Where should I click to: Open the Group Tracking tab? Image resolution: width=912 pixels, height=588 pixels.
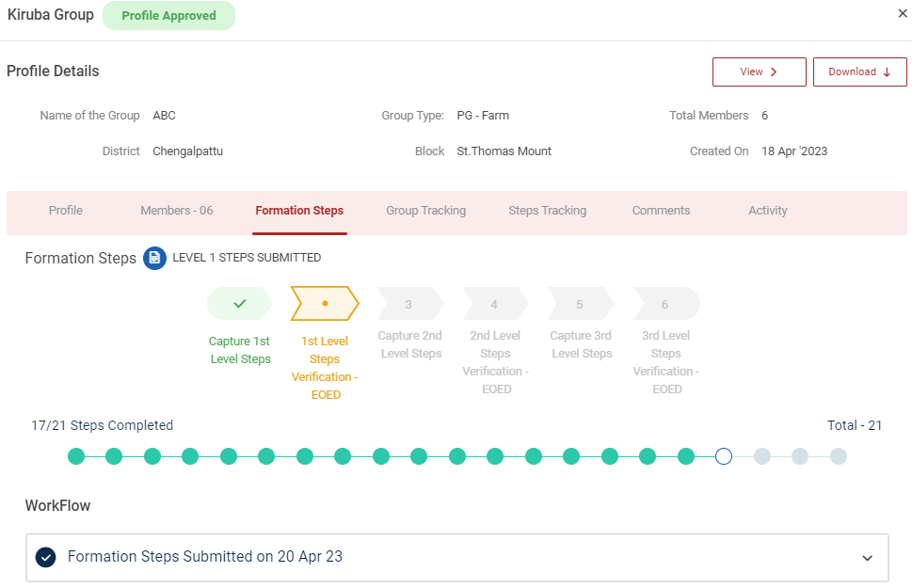(425, 211)
